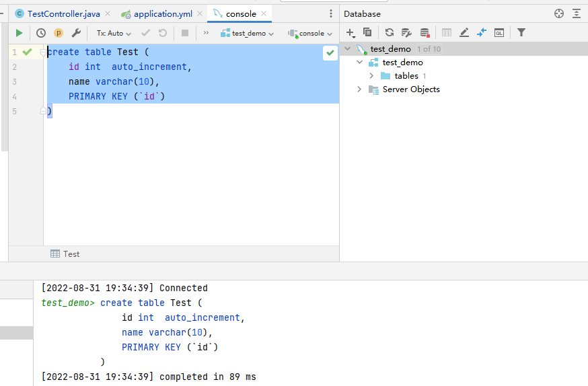Click expand all icon in Database header
Viewport: 588px width, 386px height.
click(577, 14)
